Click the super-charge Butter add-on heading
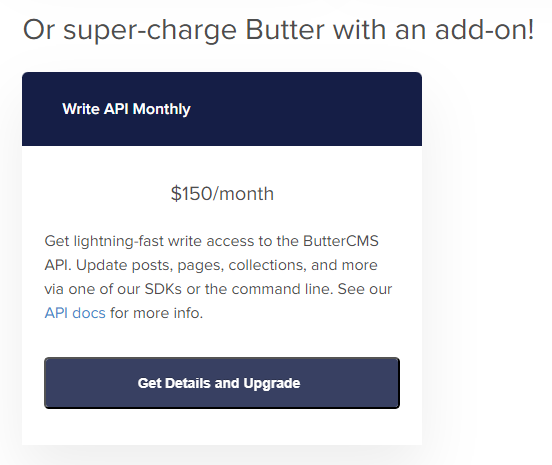The height and width of the screenshot is (465, 552). coord(278,30)
